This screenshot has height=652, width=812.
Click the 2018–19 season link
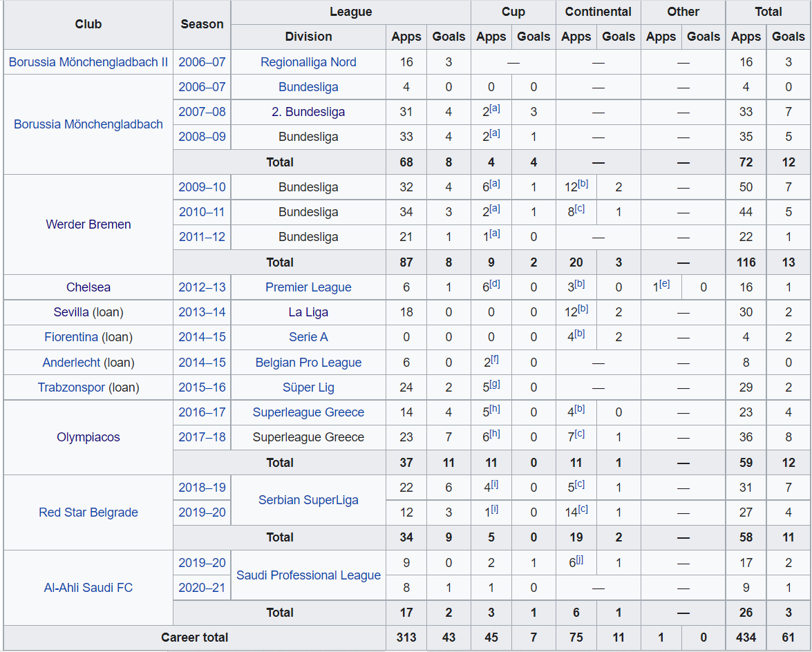tap(202, 488)
